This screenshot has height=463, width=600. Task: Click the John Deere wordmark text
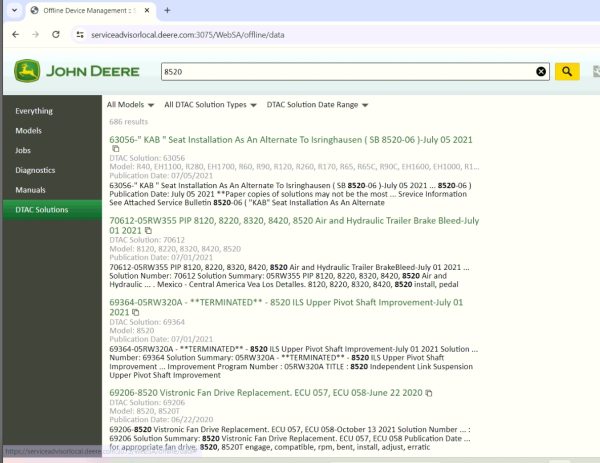pos(93,72)
